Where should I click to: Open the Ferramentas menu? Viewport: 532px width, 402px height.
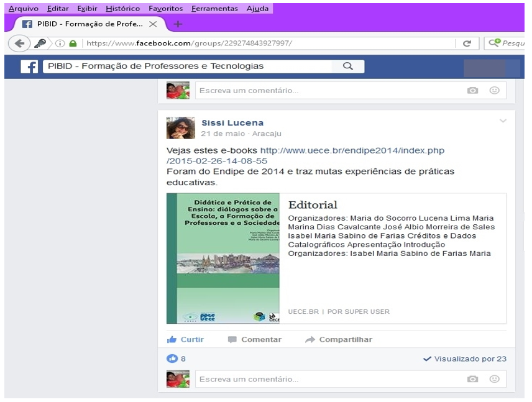[214, 9]
